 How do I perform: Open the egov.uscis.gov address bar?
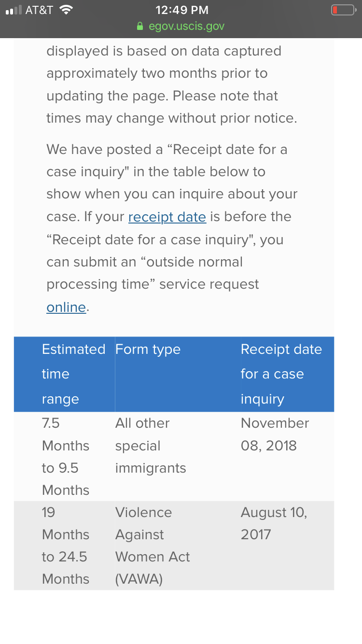coord(181,26)
